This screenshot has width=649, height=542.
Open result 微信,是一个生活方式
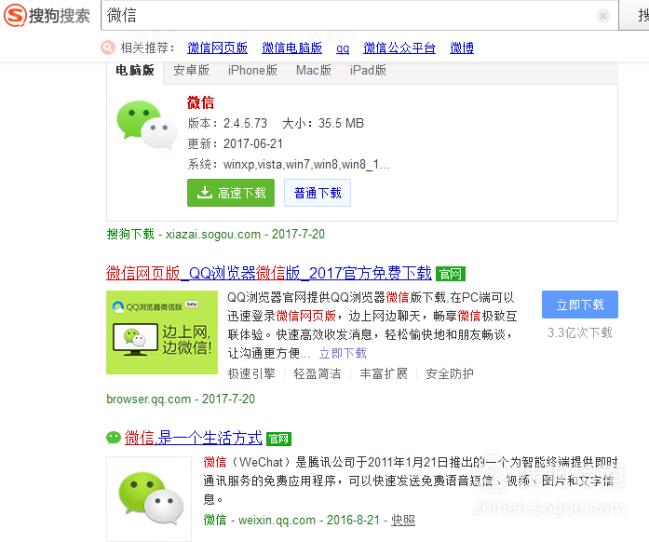pos(193,438)
